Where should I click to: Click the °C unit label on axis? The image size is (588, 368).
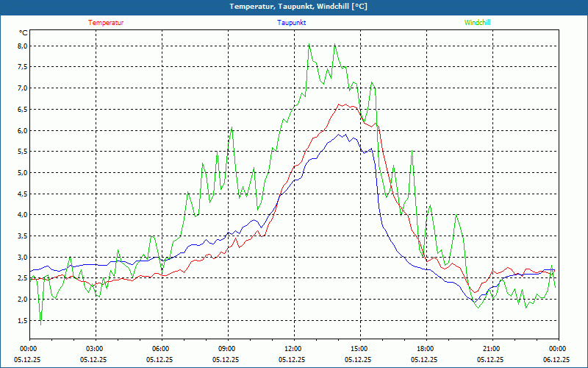click(x=24, y=32)
